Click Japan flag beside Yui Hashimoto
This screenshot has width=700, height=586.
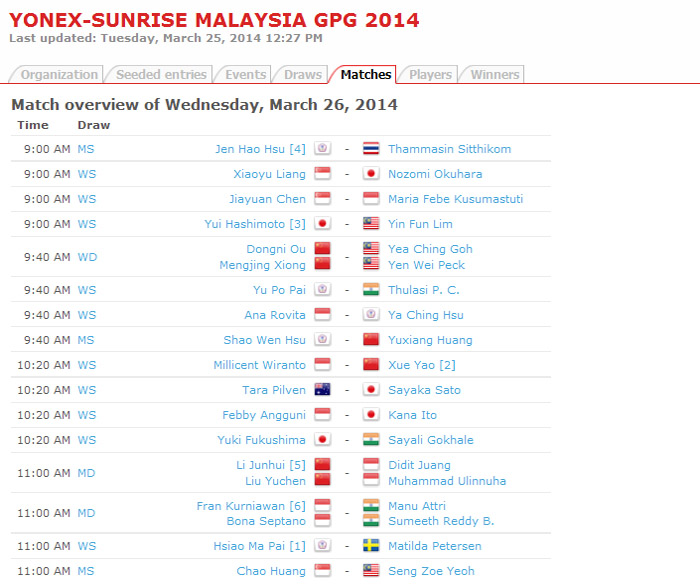(322, 223)
